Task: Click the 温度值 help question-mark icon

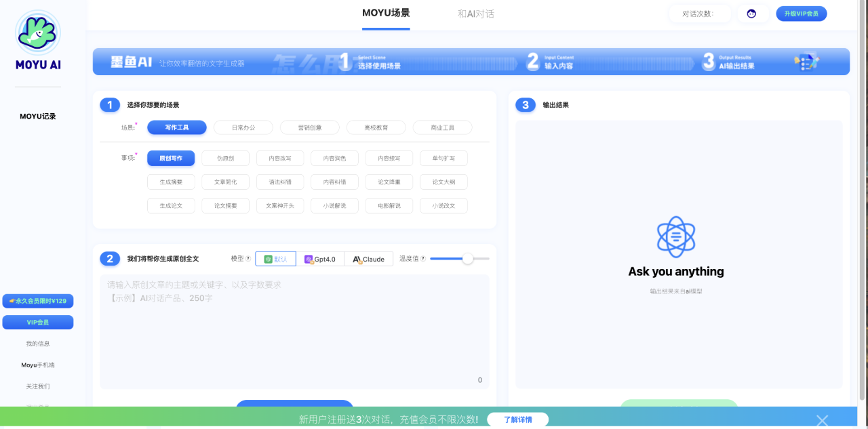Action: point(422,258)
